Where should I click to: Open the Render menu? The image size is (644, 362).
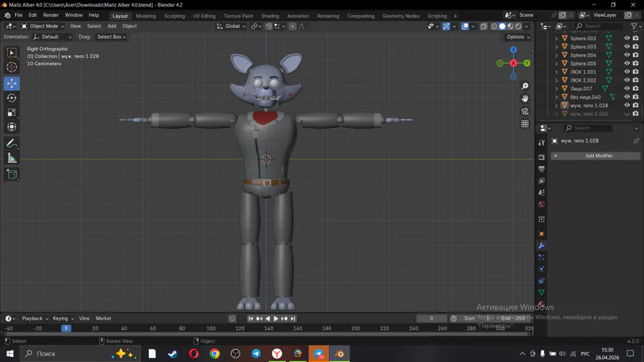[x=51, y=15]
